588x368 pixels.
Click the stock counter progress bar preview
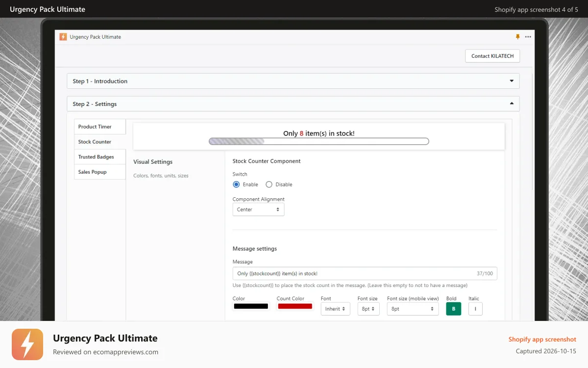click(x=319, y=141)
